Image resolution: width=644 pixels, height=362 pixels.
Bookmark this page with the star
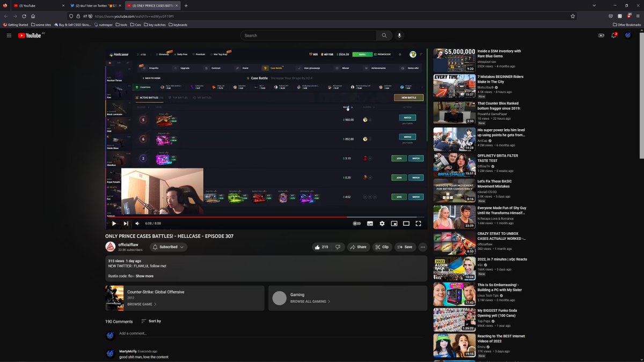(573, 16)
